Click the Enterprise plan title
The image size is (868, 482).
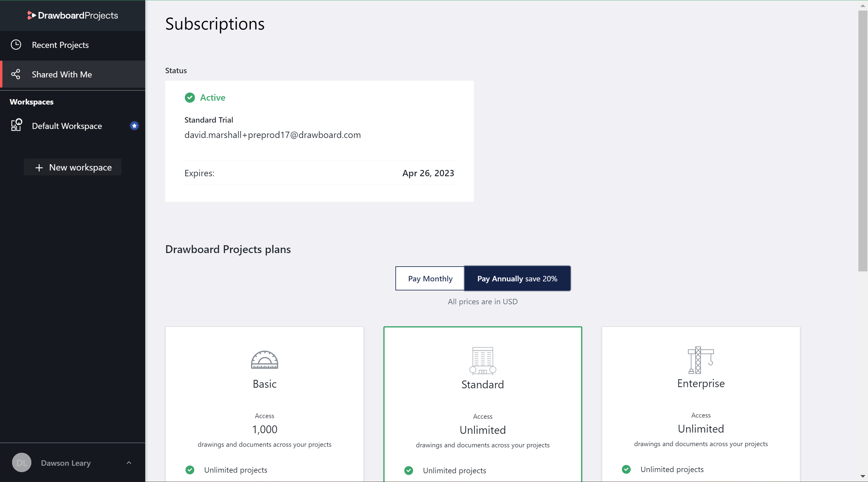700,383
